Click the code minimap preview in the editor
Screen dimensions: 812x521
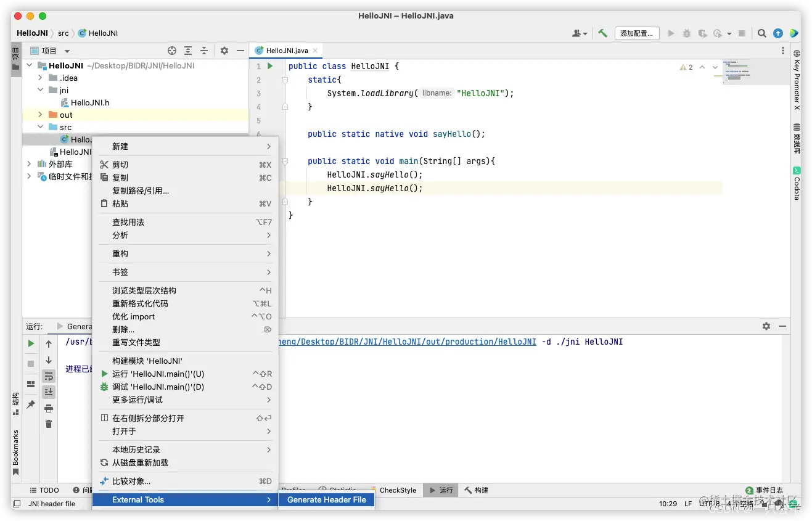pyautogui.click(x=737, y=72)
